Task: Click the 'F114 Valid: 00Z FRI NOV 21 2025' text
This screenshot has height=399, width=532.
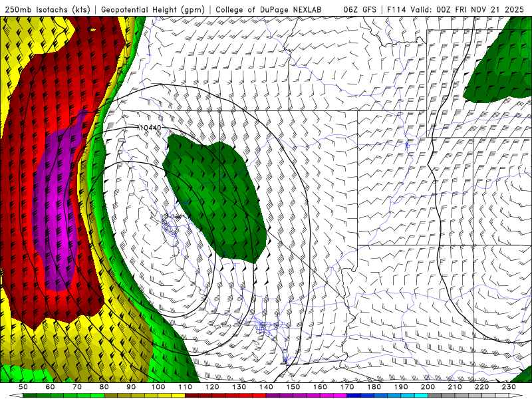Action: [455, 10]
